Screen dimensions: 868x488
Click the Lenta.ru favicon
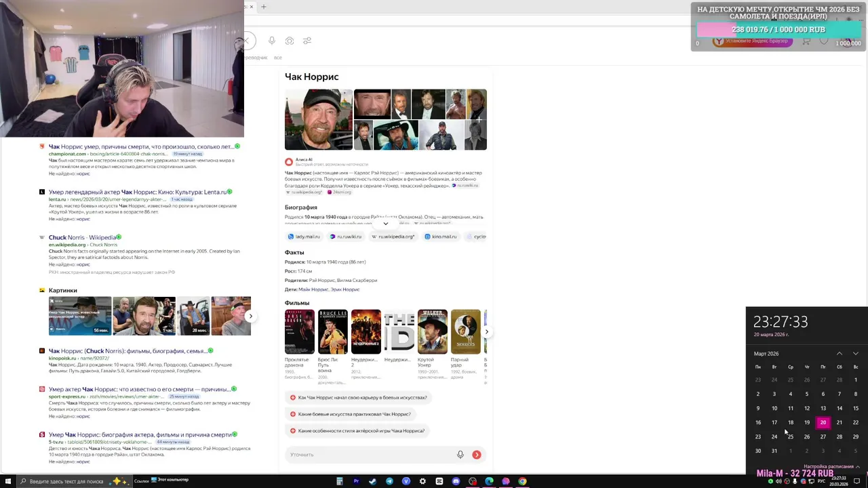click(x=42, y=192)
